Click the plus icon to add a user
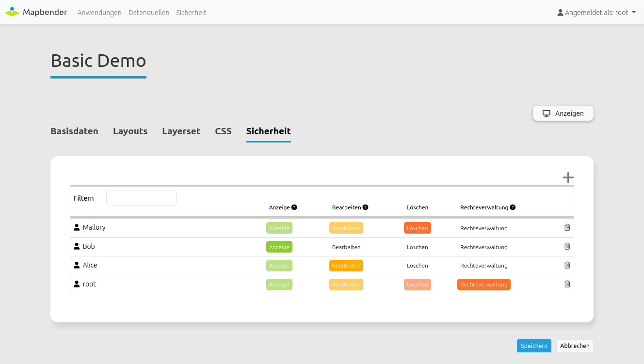Image resolution: width=644 pixels, height=364 pixels. click(568, 178)
